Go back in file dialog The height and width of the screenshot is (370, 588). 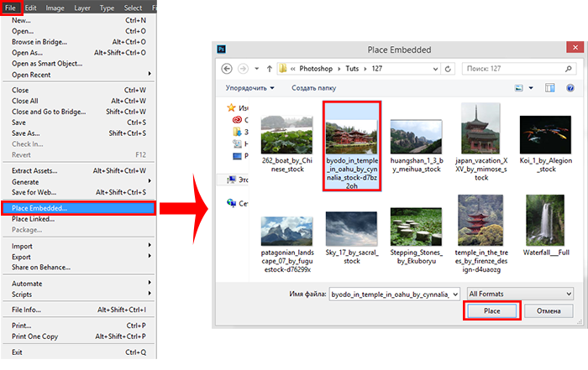[x=227, y=69]
